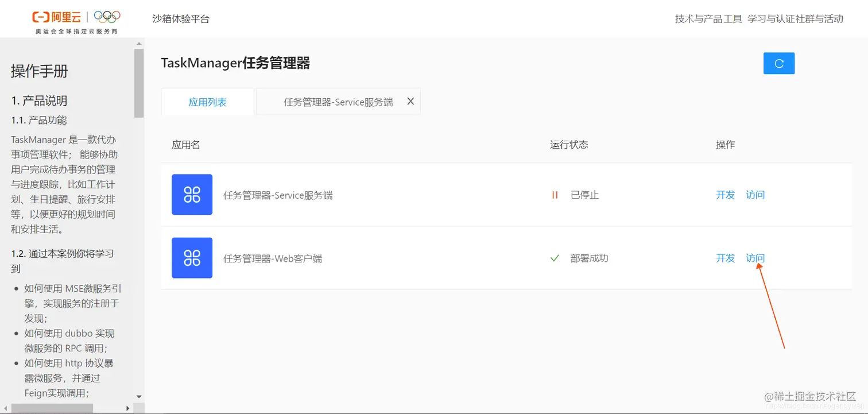Click the green checkmark status icon
868x414 pixels.
(555, 258)
